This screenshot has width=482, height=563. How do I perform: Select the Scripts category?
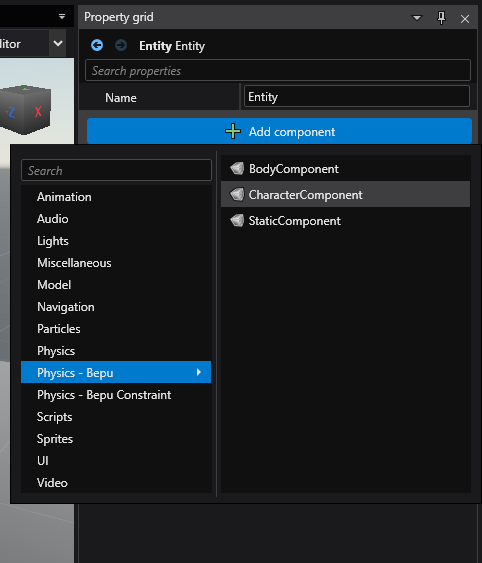pos(116,417)
